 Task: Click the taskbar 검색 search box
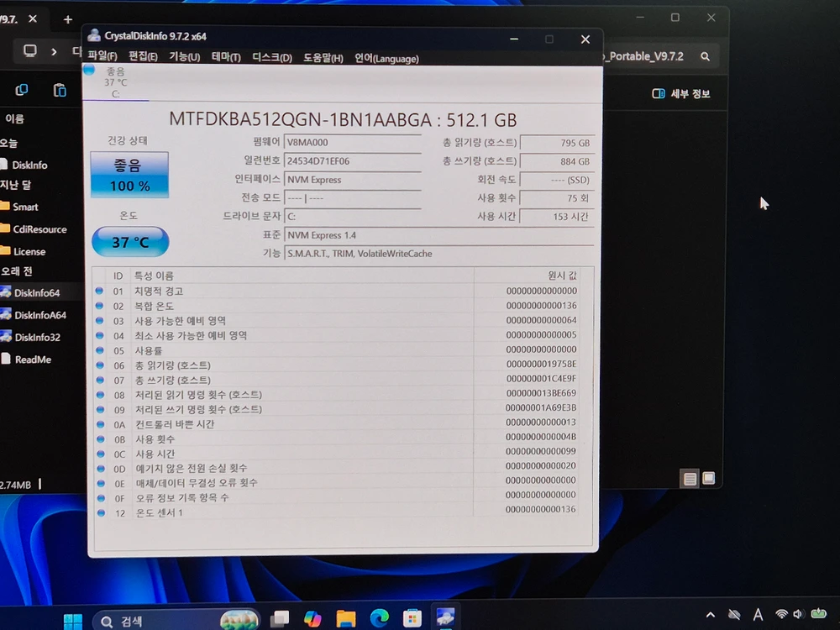(176, 621)
